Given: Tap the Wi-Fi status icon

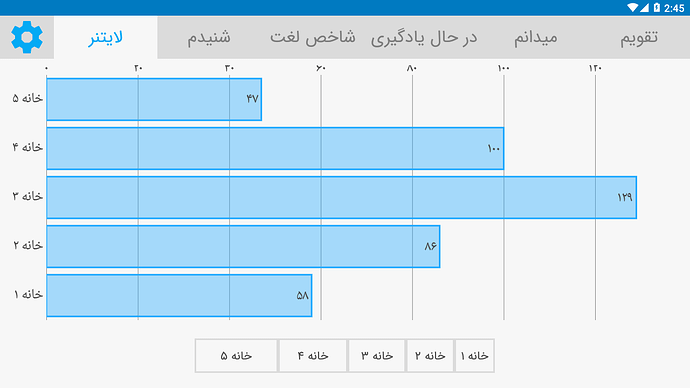Looking at the screenshot, I should tap(632, 7).
